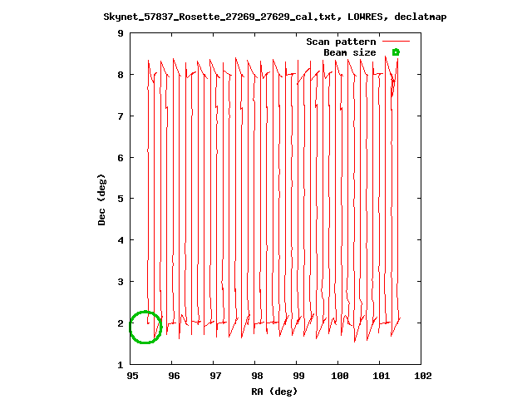The image size is (532, 399).
Task: Click the x-axis tick label 100
Action: click(x=340, y=376)
